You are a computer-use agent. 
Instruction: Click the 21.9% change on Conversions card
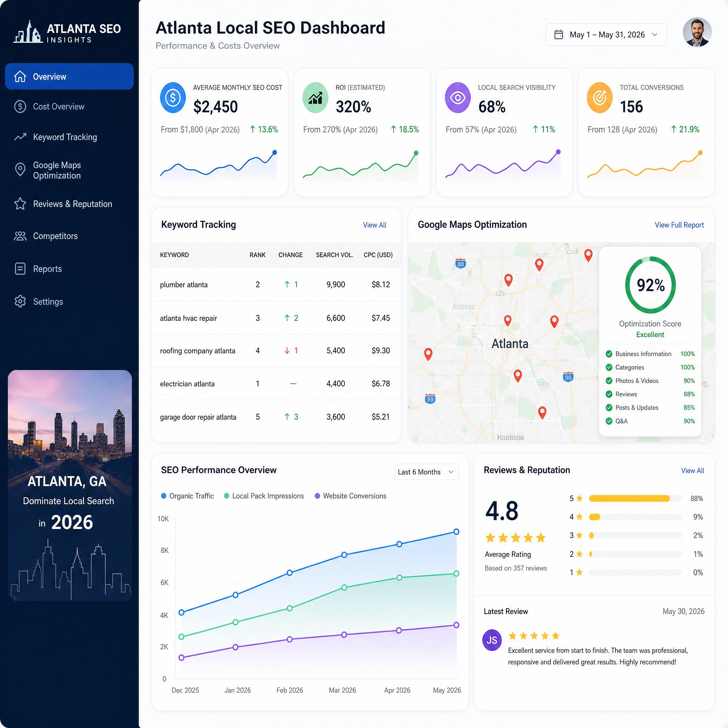(x=685, y=129)
